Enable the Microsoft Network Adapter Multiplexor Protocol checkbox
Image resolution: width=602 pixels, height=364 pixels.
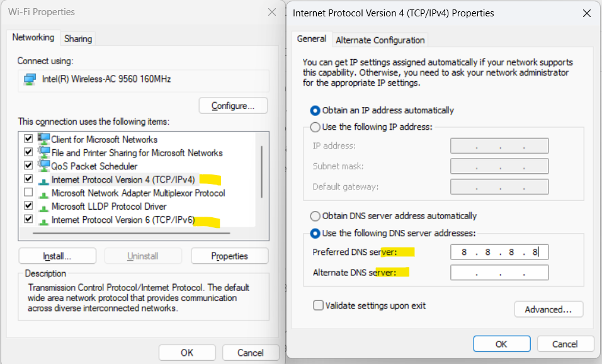click(28, 193)
